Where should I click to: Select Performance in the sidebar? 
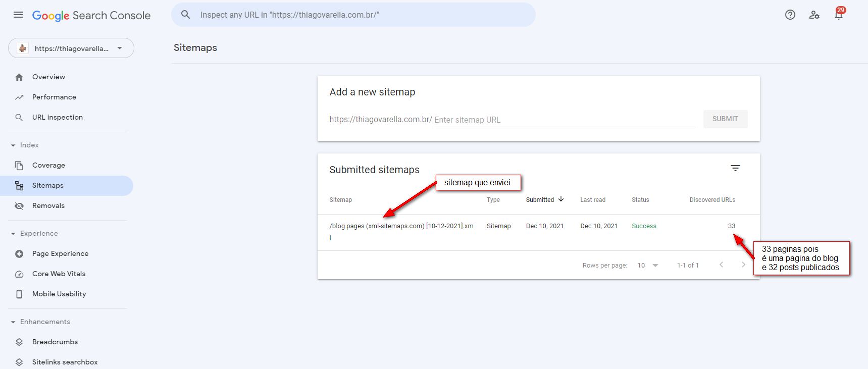54,97
